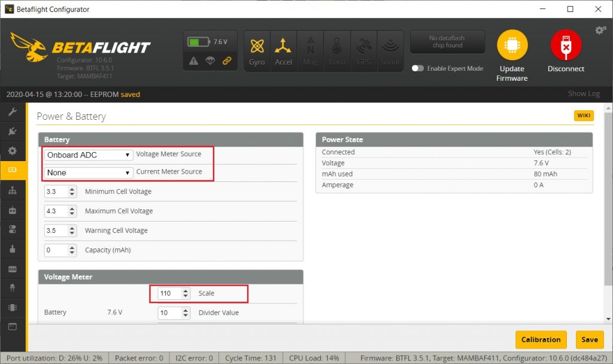The image size is (613, 364).
Task: Click the '80 mAh' used value
Action: point(545,174)
